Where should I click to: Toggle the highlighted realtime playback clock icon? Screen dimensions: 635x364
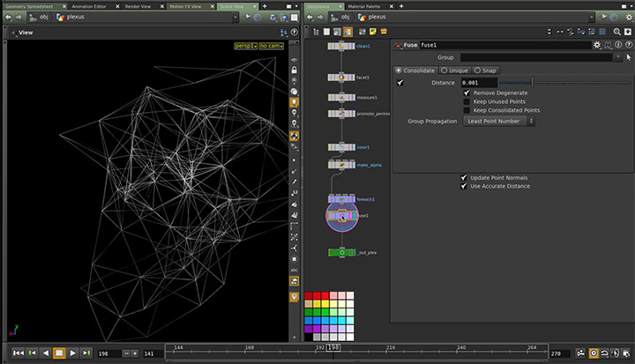coord(594,353)
